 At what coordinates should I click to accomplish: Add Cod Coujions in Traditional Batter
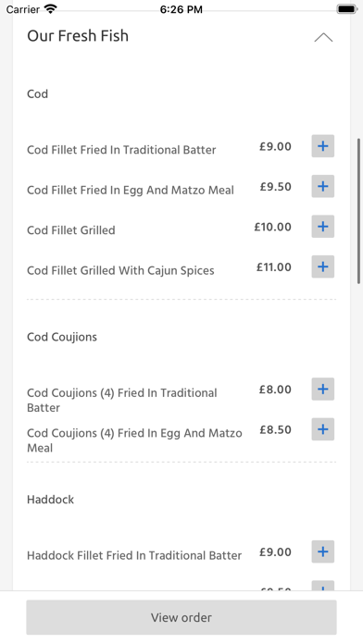[322, 389]
